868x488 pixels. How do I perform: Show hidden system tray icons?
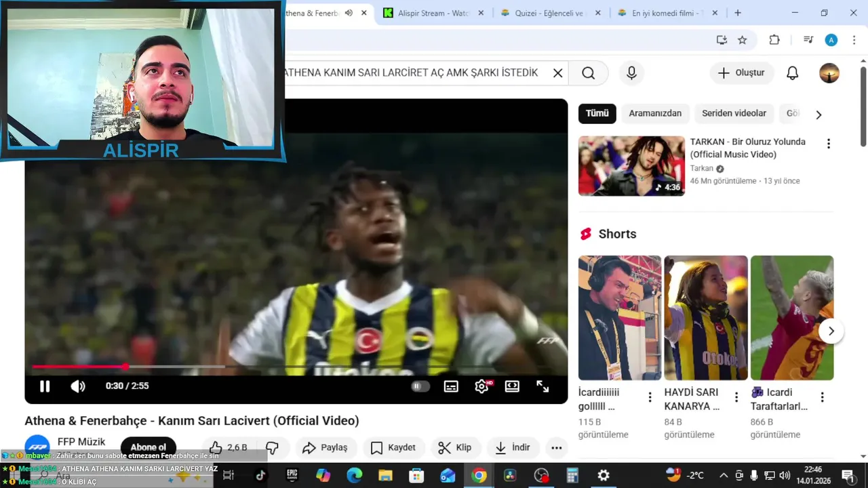[724, 476]
